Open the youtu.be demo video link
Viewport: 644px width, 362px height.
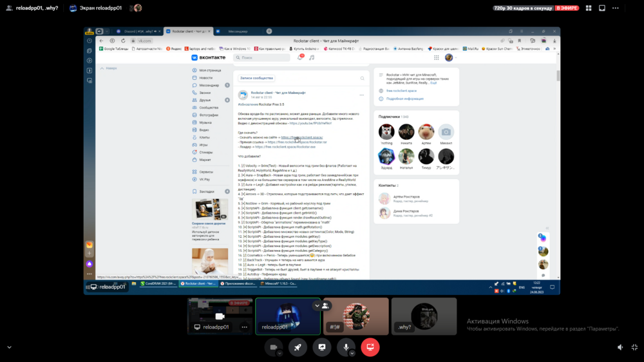coord(310,123)
